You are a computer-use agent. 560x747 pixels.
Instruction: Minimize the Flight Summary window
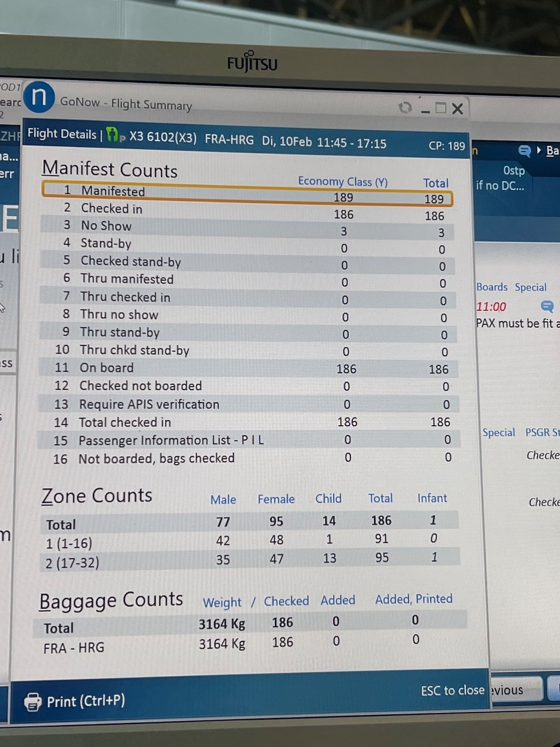coord(425,109)
